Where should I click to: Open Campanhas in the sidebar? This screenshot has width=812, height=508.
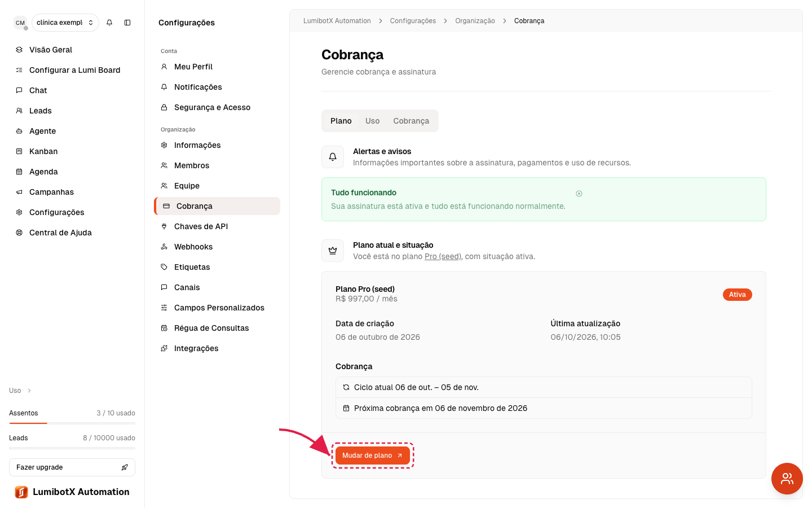pyautogui.click(x=72, y=192)
